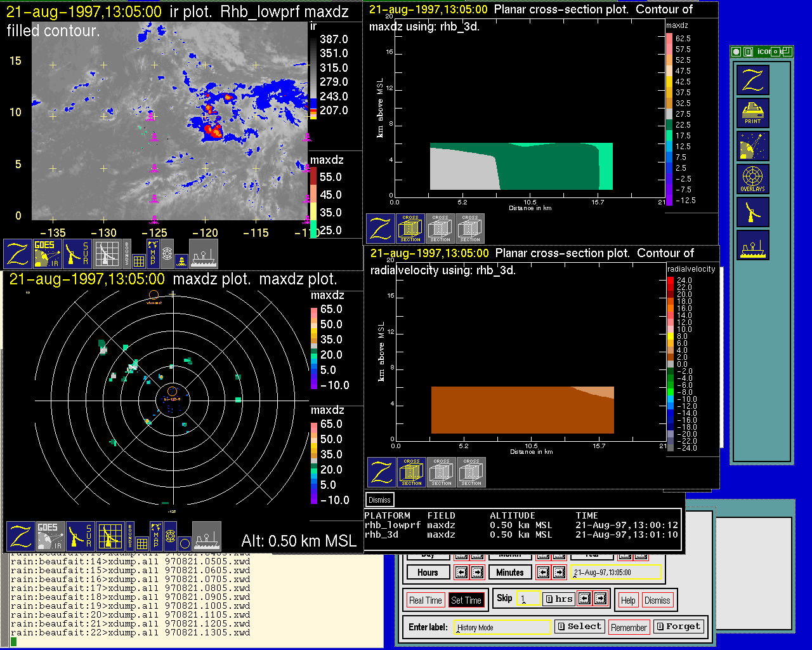The width and height of the screenshot is (812, 650).
Task: Dismiss the platform data info popup
Action: point(379,500)
